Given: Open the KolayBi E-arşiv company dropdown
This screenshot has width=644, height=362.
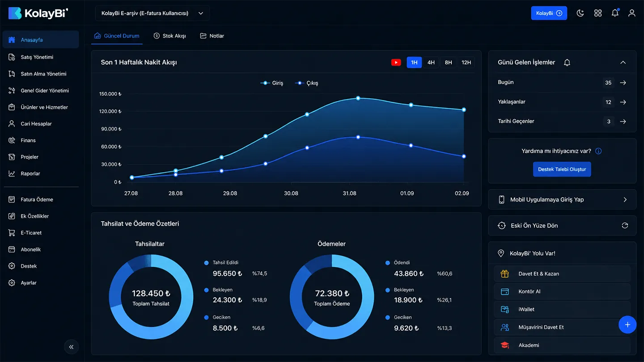Looking at the screenshot, I should point(152,13).
